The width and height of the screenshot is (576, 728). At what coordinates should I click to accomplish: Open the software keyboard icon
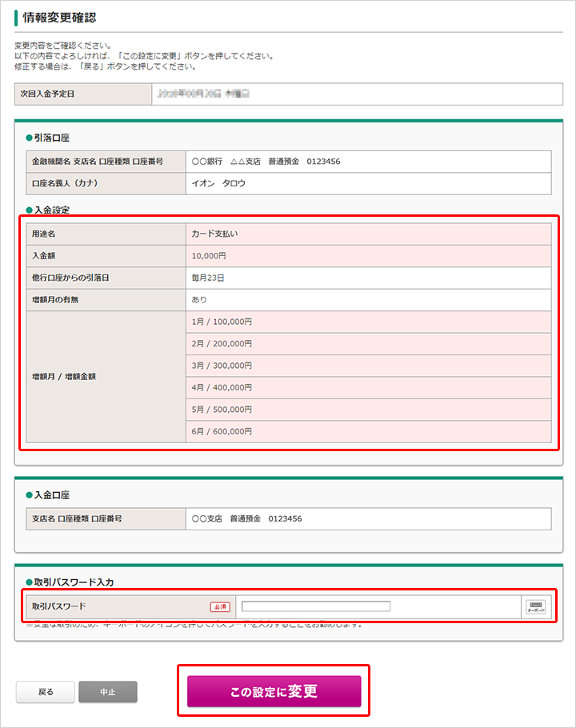536,607
